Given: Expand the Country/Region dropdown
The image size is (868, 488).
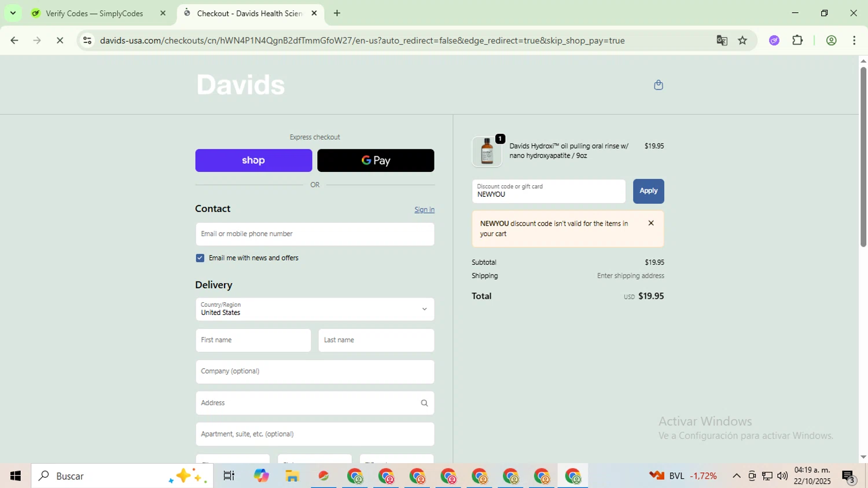Looking at the screenshot, I should click(x=315, y=309).
